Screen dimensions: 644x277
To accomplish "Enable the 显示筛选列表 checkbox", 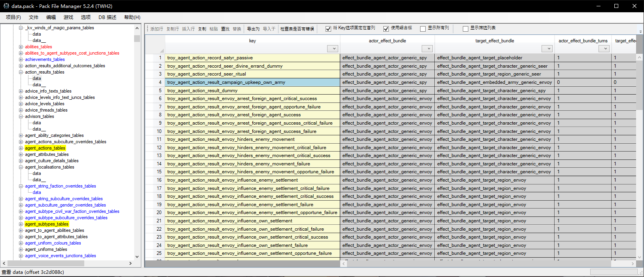I will tap(466, 29).
